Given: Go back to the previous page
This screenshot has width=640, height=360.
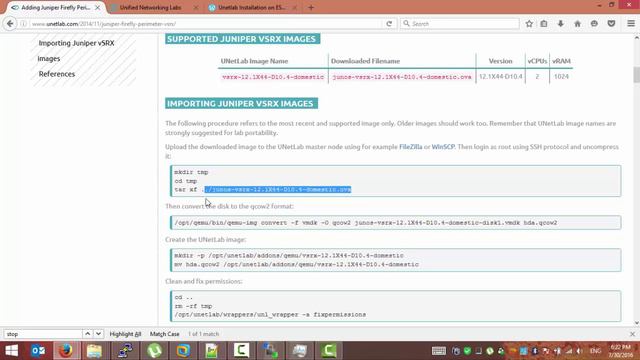Looking at the screenshot, I should (10, 24).
